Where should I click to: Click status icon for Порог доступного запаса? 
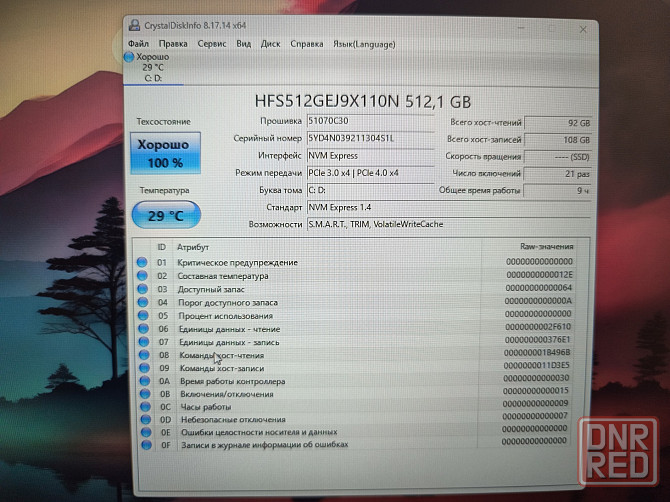tap(143, 302)
